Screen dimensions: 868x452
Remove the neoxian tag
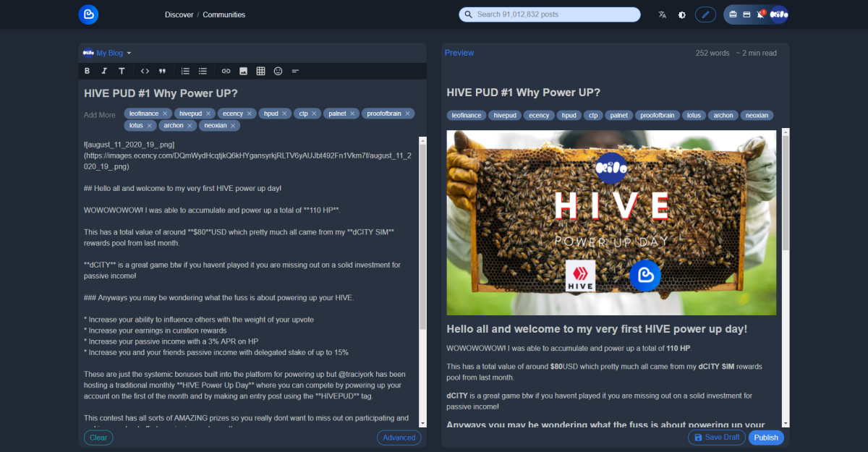[233, 126]
